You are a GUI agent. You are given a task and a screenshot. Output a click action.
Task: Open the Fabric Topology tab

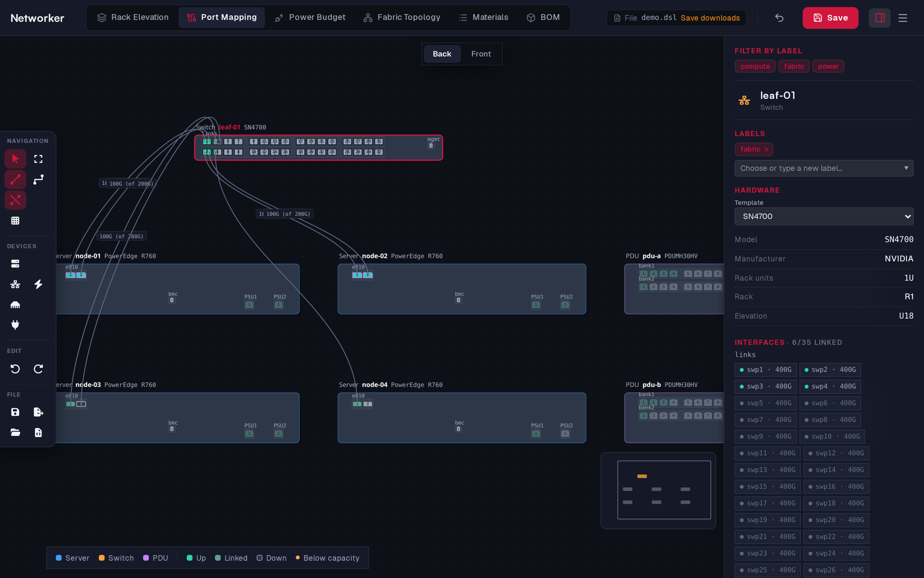tap(402, 18)
